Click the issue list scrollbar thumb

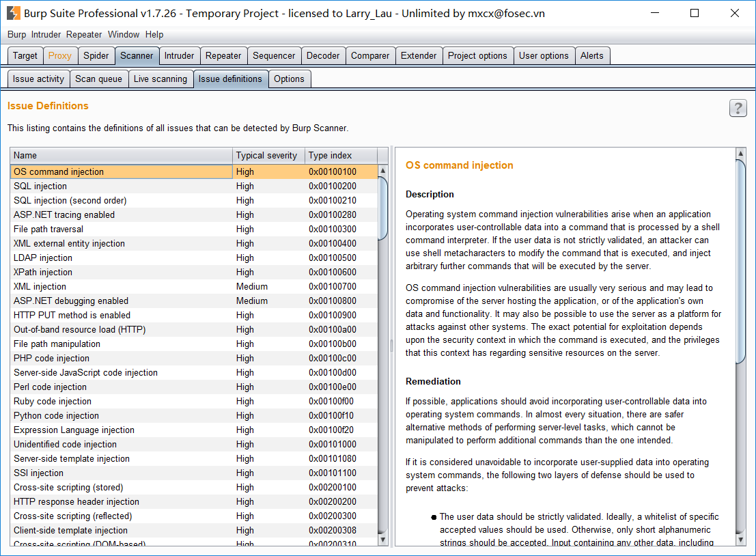tap(383, 208)
